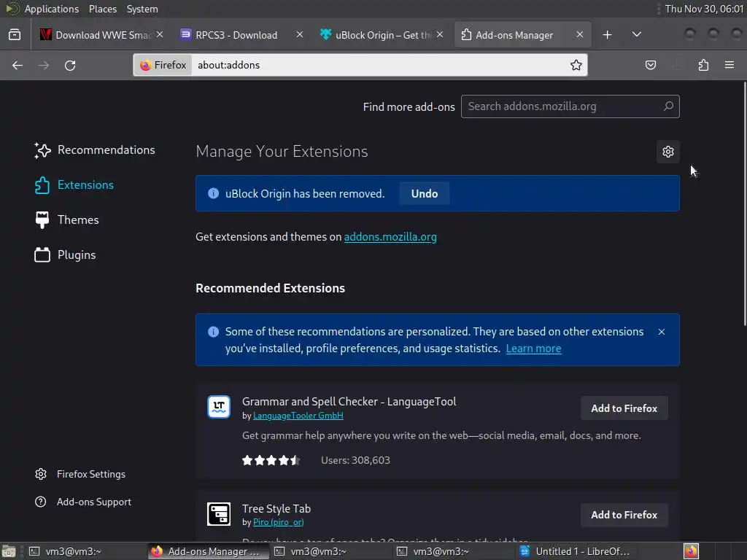Open Themes in the sidebar
This screenshot has width=747, height=560.
(66, 220)
